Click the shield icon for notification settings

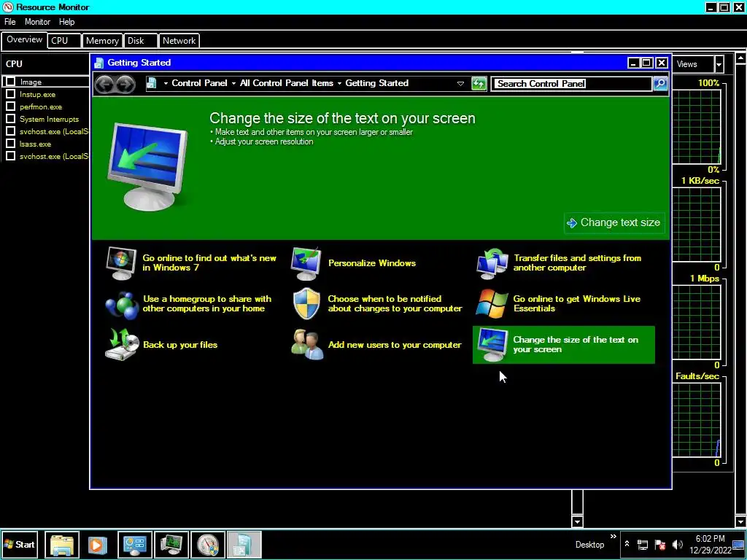[x=306, y=304]
